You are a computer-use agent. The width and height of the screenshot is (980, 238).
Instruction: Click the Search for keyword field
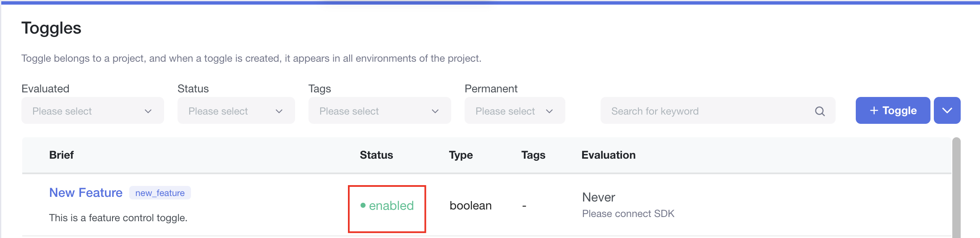click(x=705, y=111)
